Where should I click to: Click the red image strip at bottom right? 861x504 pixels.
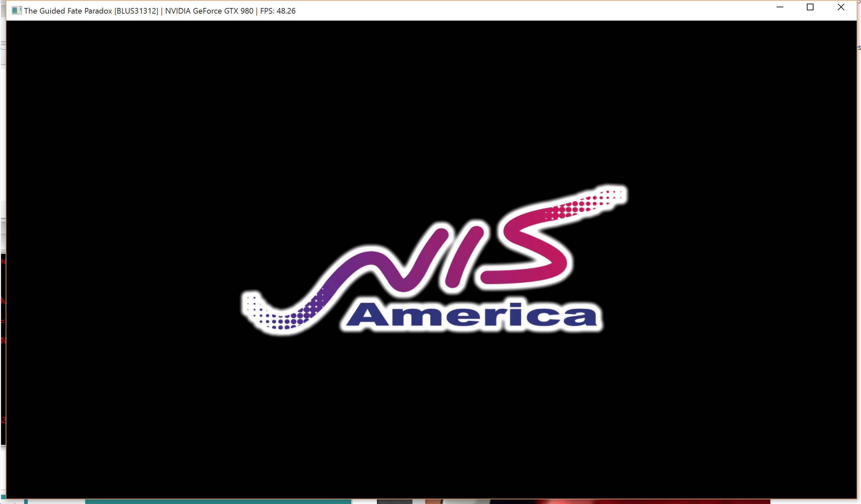[x=649, y=502]
